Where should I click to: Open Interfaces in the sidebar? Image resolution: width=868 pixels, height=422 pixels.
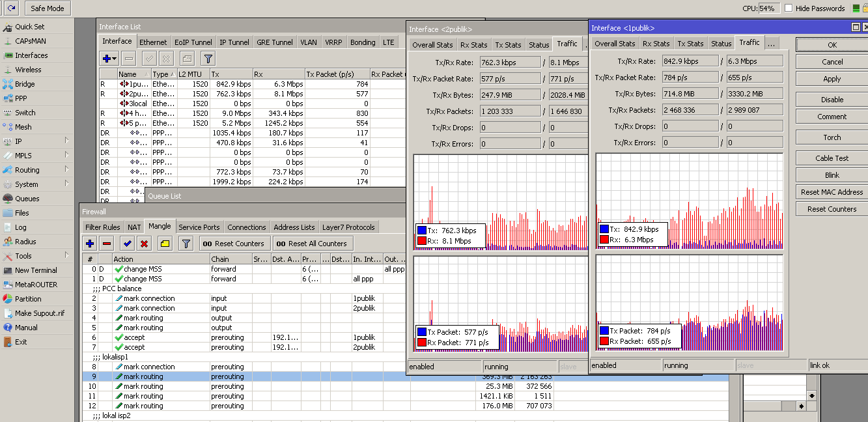31,55
